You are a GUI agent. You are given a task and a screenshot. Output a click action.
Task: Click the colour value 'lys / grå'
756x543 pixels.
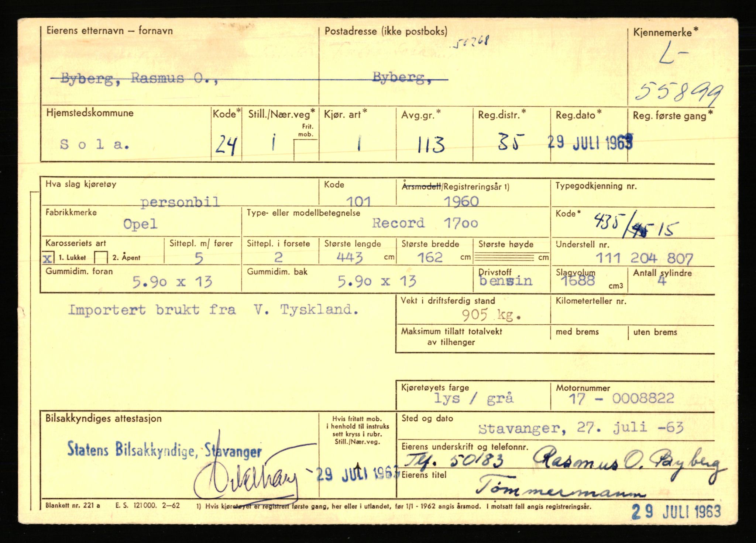pyautogui.click(x=473, y=398)
